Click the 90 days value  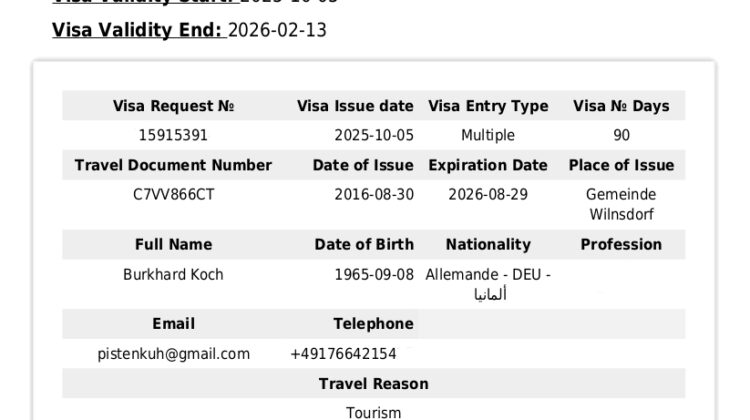point(621,135)
